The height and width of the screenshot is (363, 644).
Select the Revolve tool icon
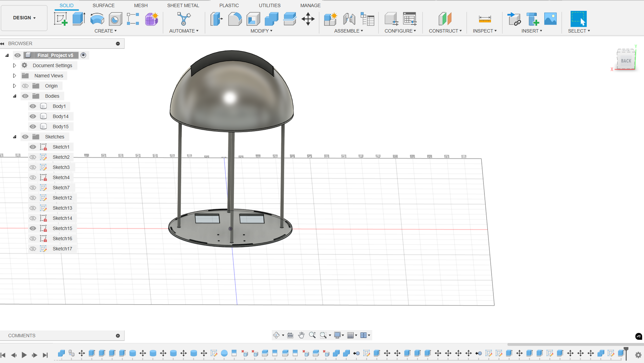[97, 19]
